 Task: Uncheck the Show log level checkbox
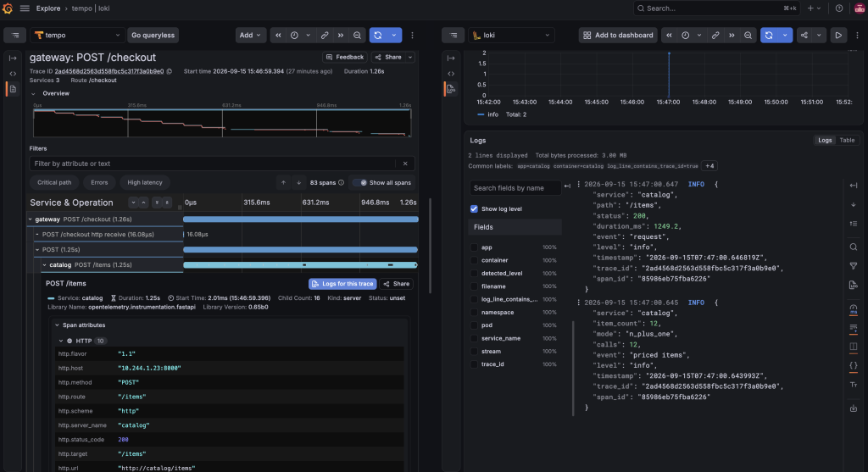pyautogui.click(x=474, y=208)
